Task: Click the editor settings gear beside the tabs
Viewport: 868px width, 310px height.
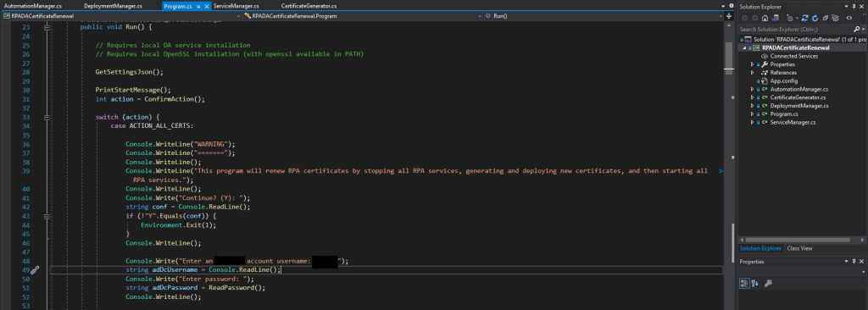Action: 732,6
